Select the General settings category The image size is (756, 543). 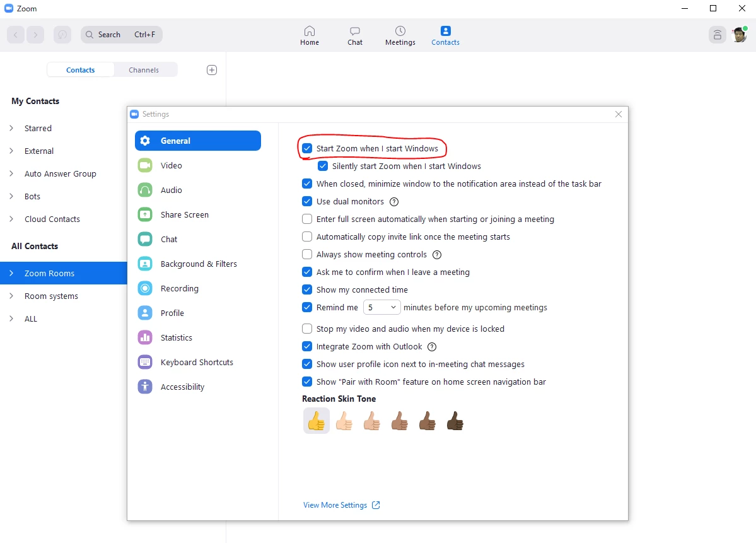(198, 141)
